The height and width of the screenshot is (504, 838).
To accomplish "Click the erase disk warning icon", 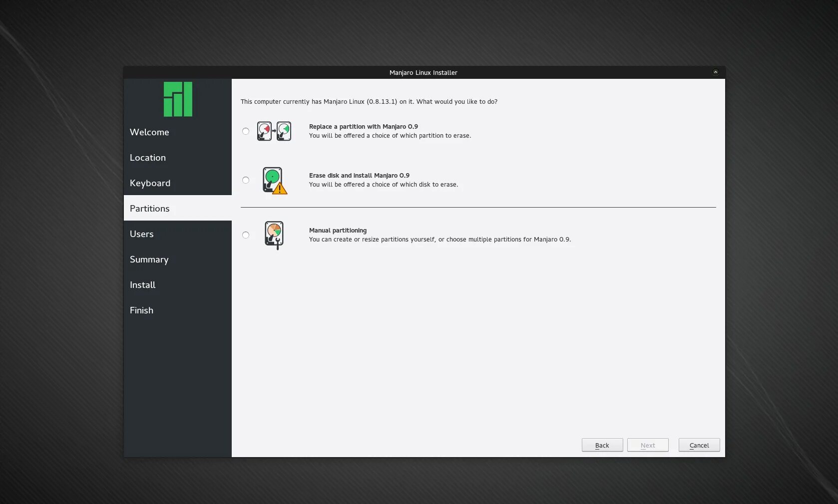I will pos(274,181).
